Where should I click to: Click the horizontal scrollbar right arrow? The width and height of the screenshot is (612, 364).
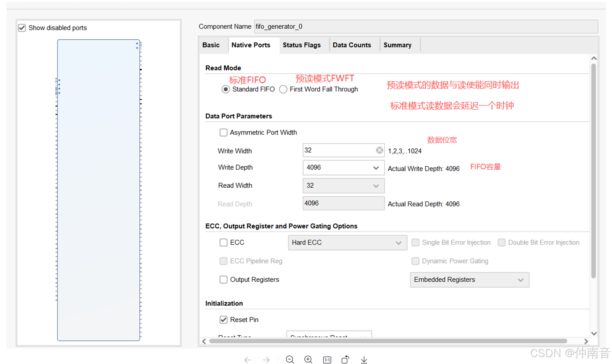click(586, 341)
